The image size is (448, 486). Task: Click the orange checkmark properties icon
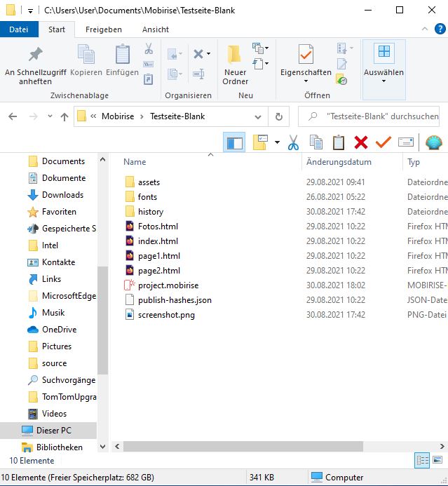(383, 142)
